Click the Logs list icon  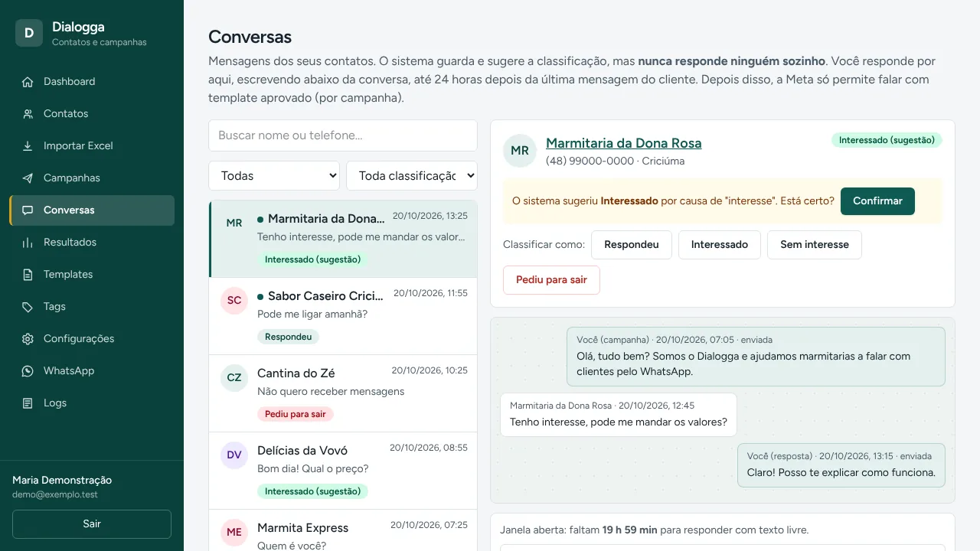[28, 403]
